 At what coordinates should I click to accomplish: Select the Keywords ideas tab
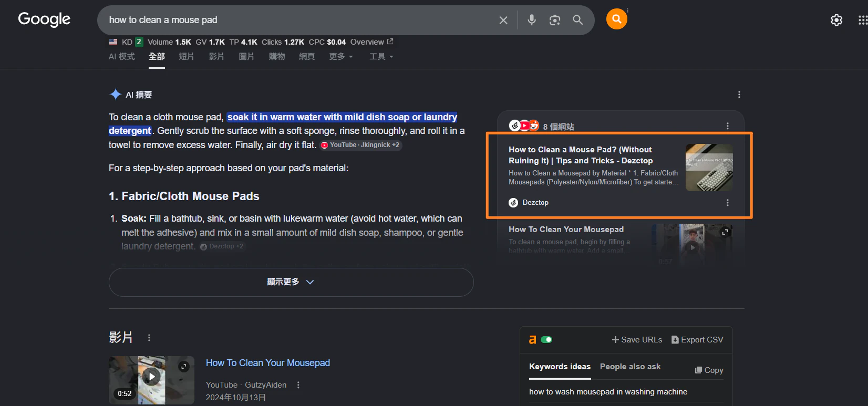tap(560, 367)
